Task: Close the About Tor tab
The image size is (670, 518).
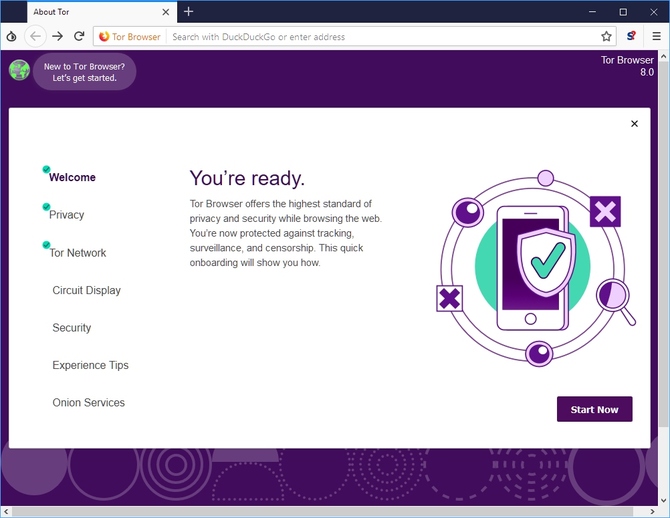Action: click(166, 12)
